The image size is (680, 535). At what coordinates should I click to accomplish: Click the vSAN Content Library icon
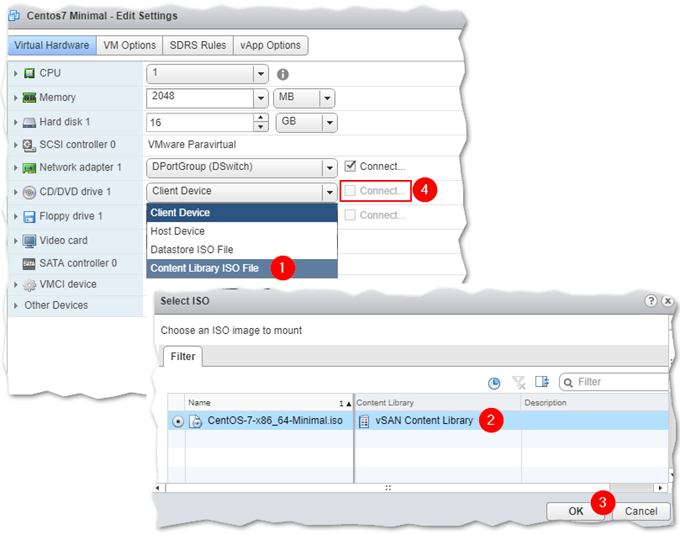(364, 421)
